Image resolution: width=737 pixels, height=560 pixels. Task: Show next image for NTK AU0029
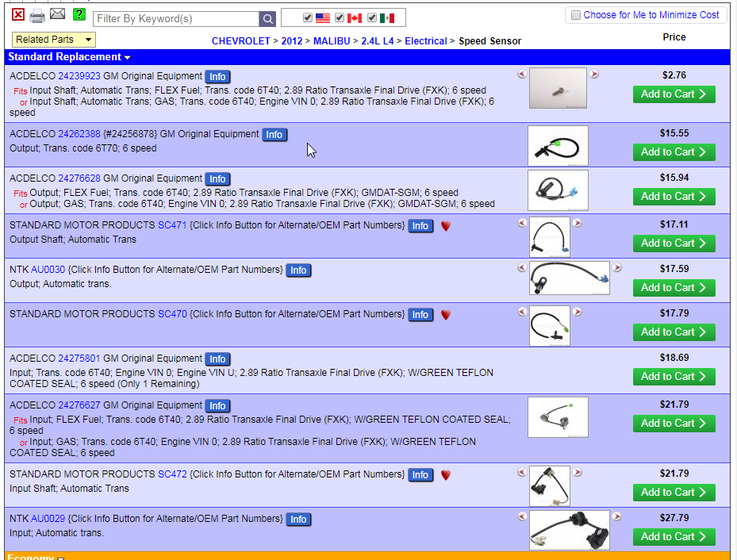pyautogui.click(x=617, y=516)
